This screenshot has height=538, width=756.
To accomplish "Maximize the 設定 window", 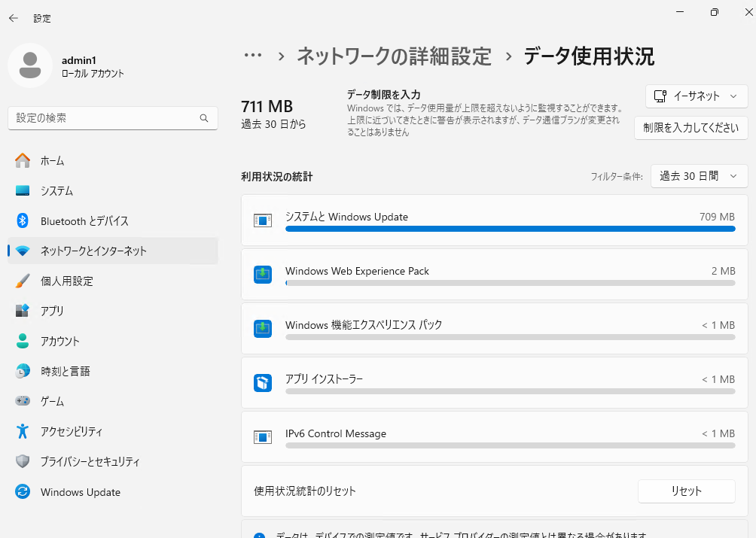I will tap(715, 13).
